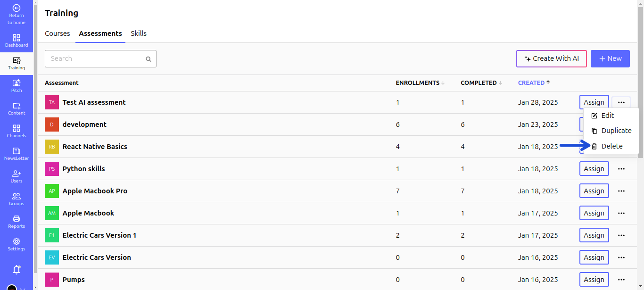Open Reports printer icon
This screenshot has width=644, height=290.
tap(17, 222)
